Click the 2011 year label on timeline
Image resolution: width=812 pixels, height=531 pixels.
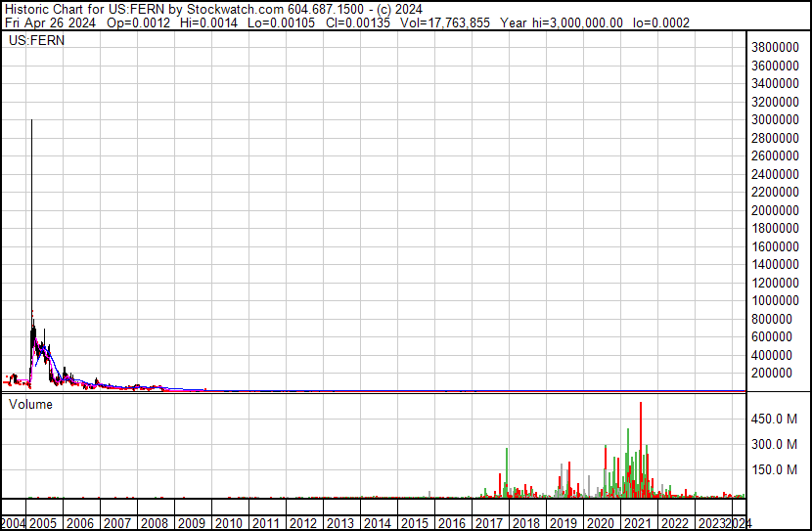[x=266, y=523]
